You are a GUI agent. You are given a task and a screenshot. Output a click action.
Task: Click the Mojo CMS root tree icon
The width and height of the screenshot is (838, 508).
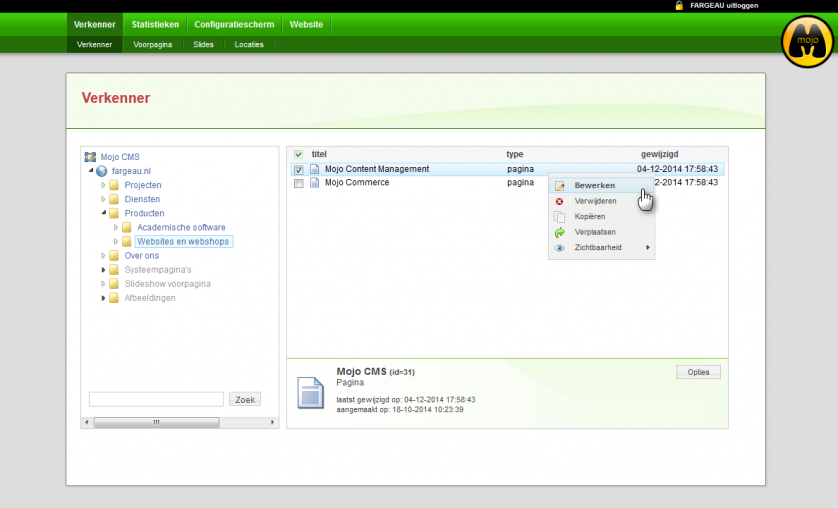point(90,157)
